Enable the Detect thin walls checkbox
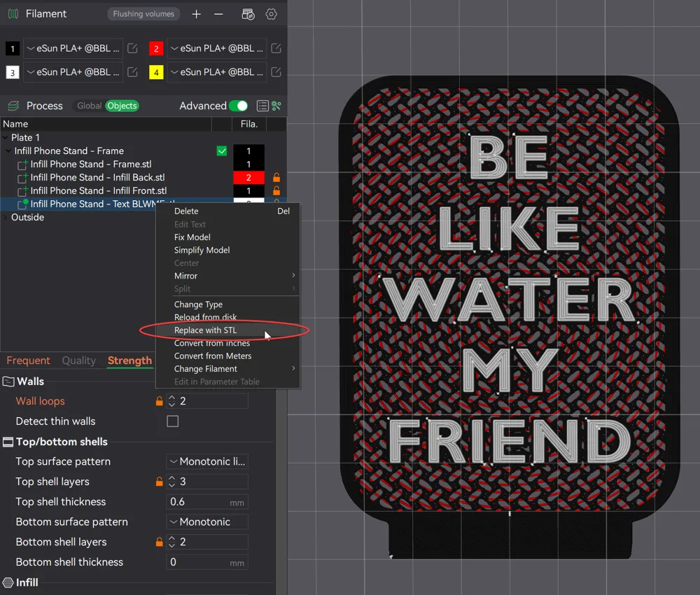This screenshot has width=700, height=595. 172,421
